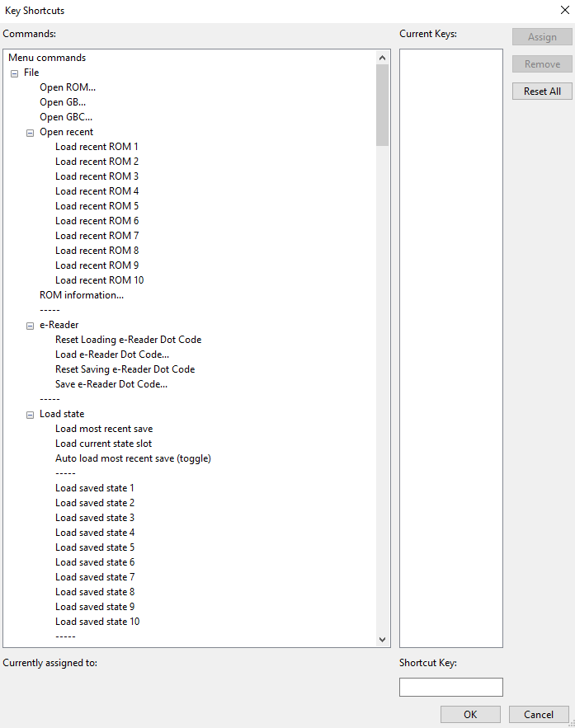Select Load current state slot
Screen dimensions: 575x728
[x=103, y=444]
